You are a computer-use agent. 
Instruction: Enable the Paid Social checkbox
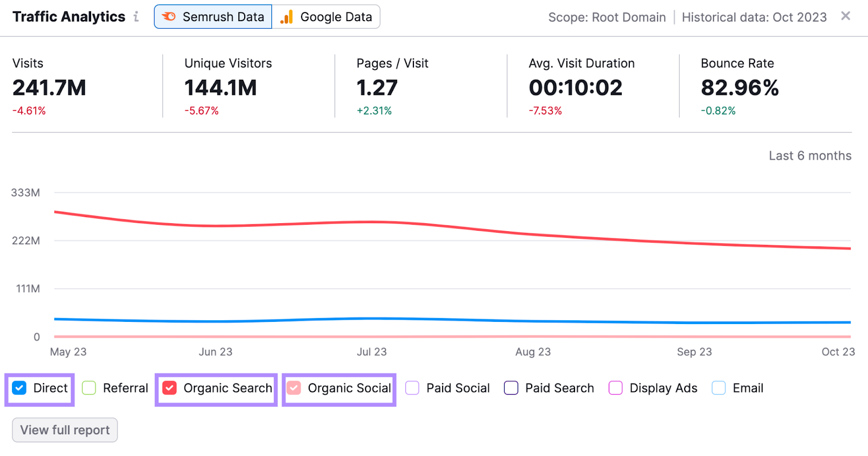(x=412, y=388)
